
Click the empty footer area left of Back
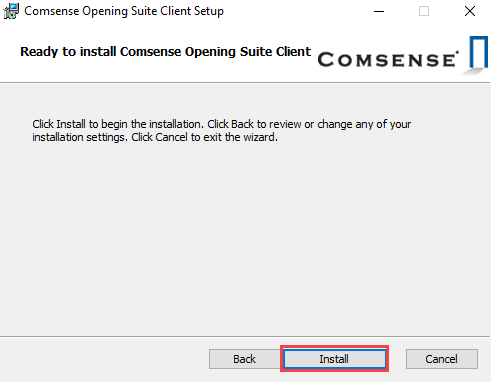(103, 359)
